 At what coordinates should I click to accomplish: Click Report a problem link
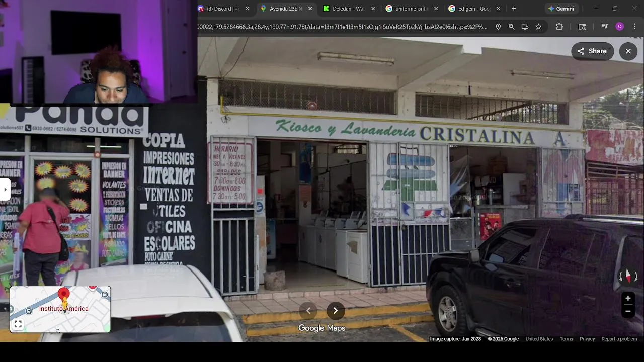(x=619, y=339)
